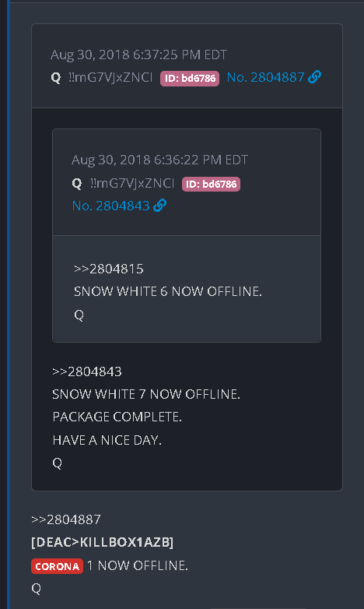364x609 pixels.
Task: Click the bold Q name in the nested post header
Action: point(77,183)
